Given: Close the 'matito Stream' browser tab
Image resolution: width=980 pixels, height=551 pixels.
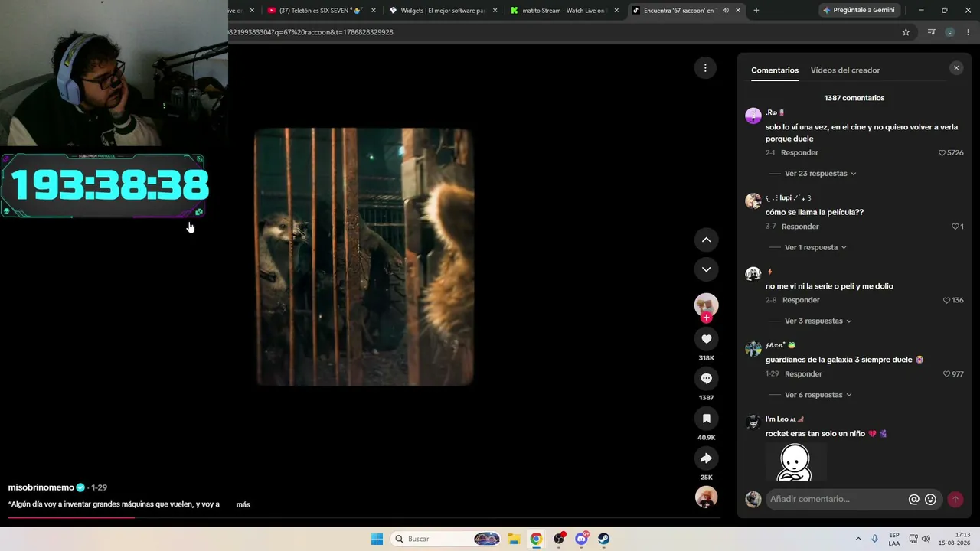Looking at the screenshot, I should (x=616, y=11).
